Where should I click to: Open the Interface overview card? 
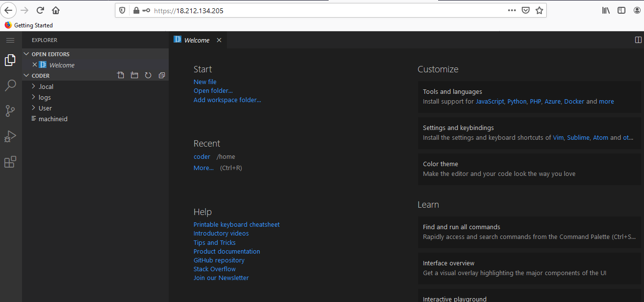[529, 268]
